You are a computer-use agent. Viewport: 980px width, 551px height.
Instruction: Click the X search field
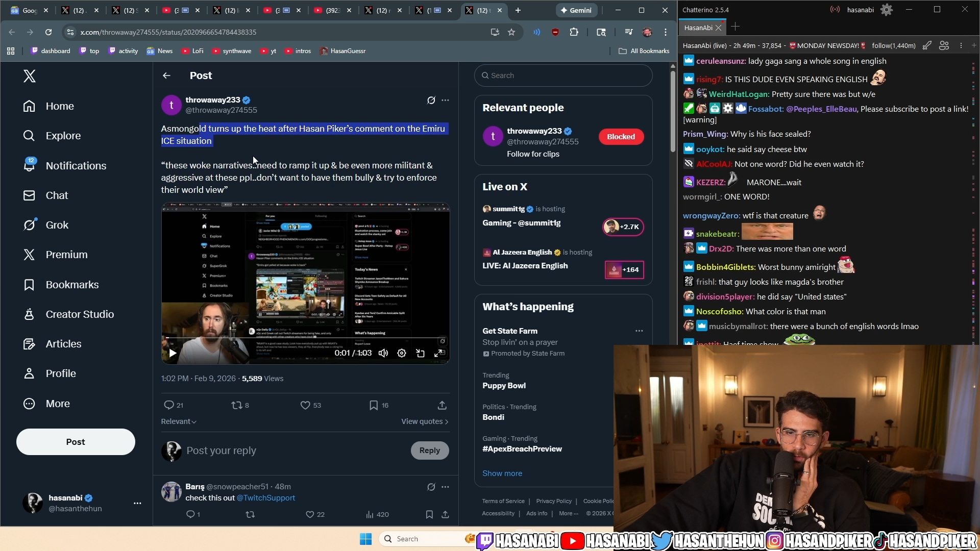(x=563, y=76)
